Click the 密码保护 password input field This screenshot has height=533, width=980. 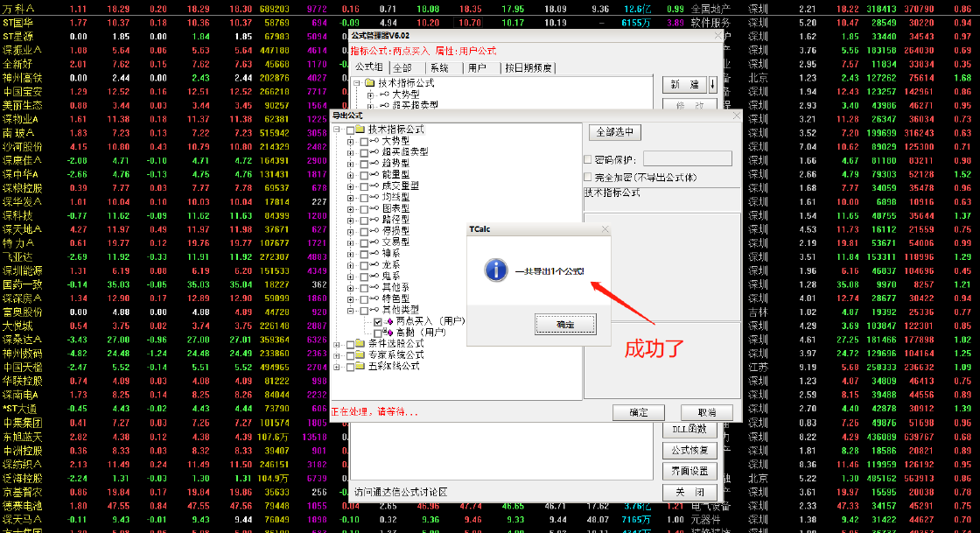(688, 158)
